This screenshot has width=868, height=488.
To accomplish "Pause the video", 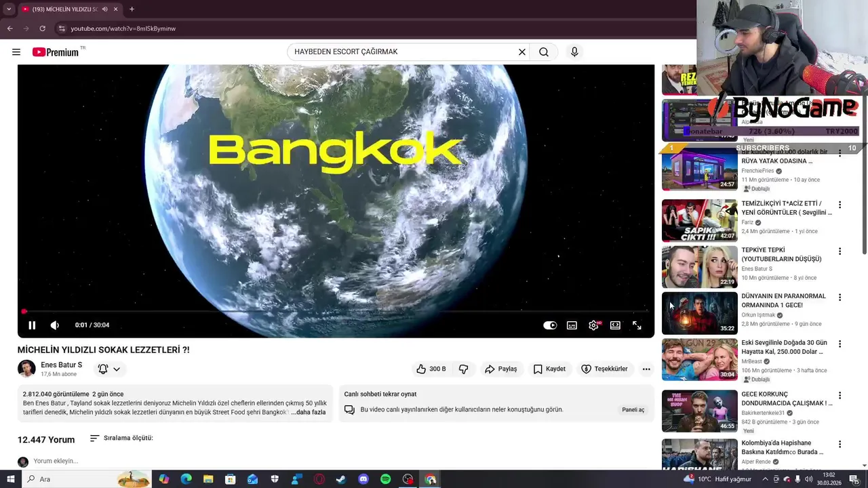I will 32,325.
